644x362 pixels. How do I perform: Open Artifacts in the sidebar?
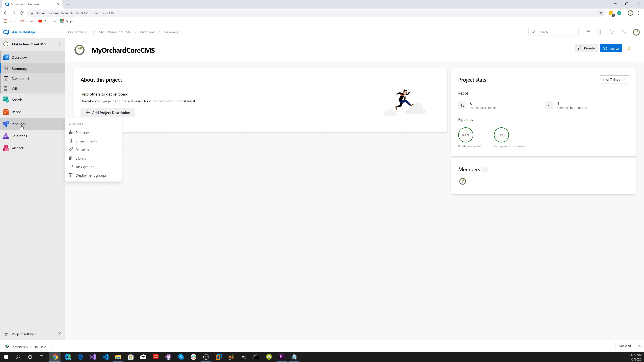33,148
